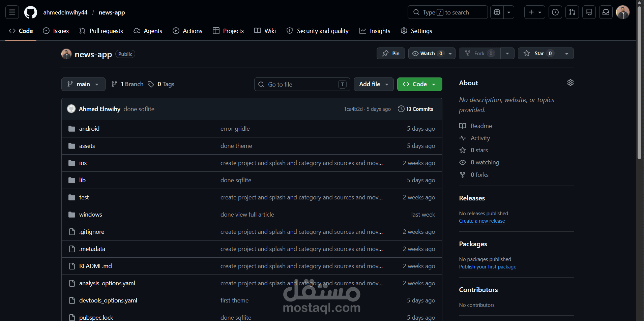Switch to the Issues tab
Image resolution: width=644 pixels, height=321 pixels.
(56, 31)
